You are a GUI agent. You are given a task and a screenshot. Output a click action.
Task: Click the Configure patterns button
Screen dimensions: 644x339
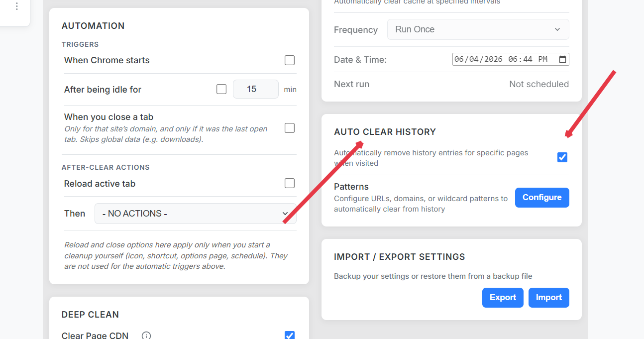pyautogui.click(x=542, y=198)
